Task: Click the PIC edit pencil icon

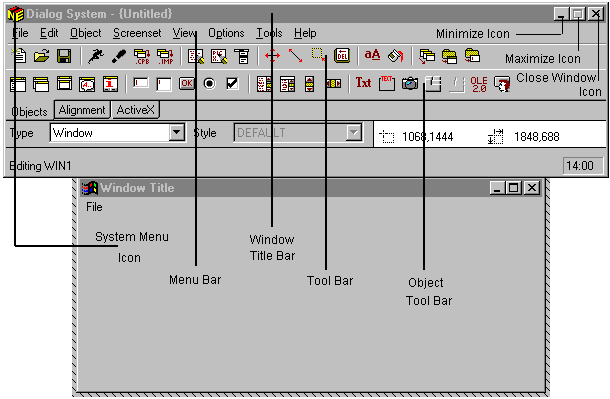Action: 219,56
